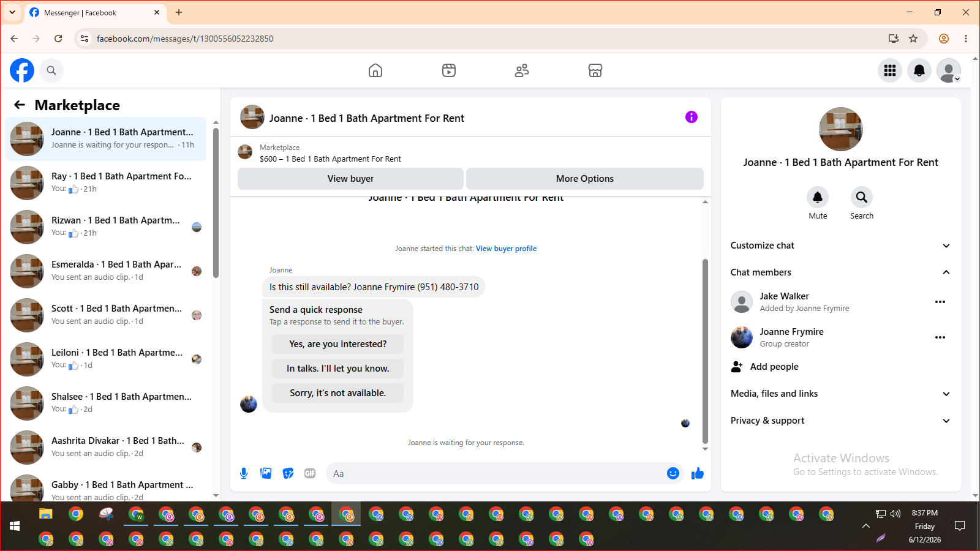
Task: Show hidden system tray icons
Action: 866,526
